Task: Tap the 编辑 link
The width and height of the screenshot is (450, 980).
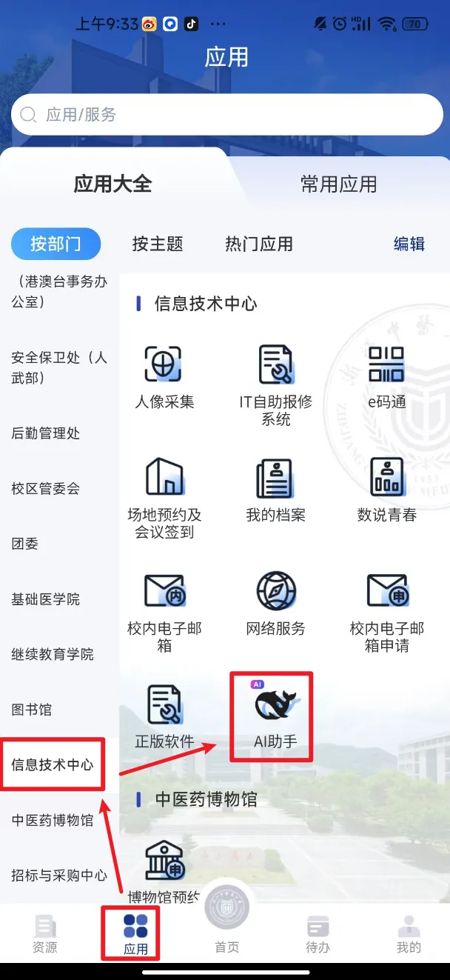Action: coord(409,244)
